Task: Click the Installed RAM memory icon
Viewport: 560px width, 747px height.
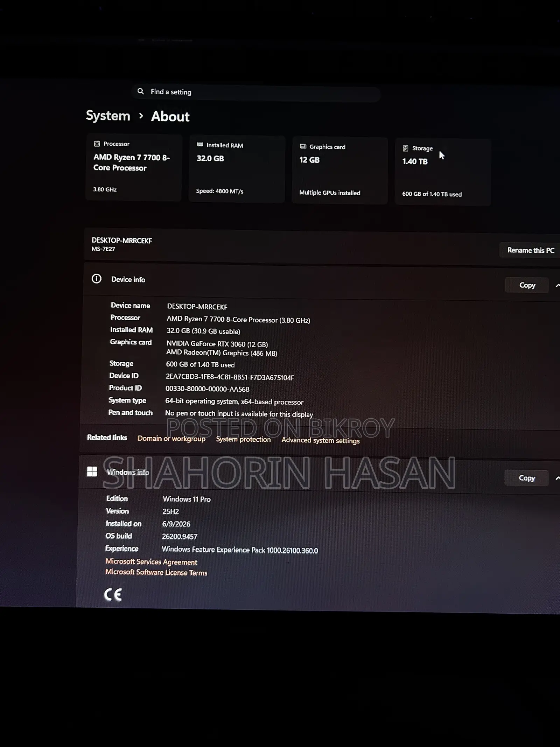Action: pos(200,145)
